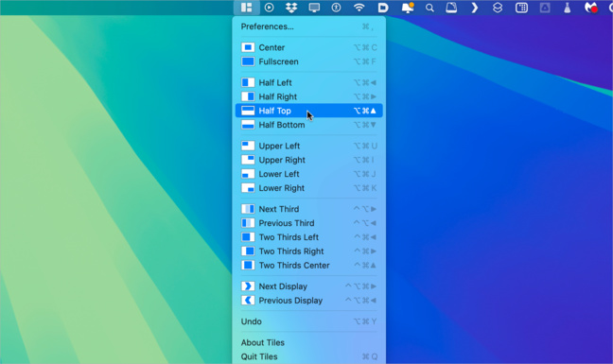Open the notification bell icon
This screenshot has height=364, width=613.
coord(408,8)
